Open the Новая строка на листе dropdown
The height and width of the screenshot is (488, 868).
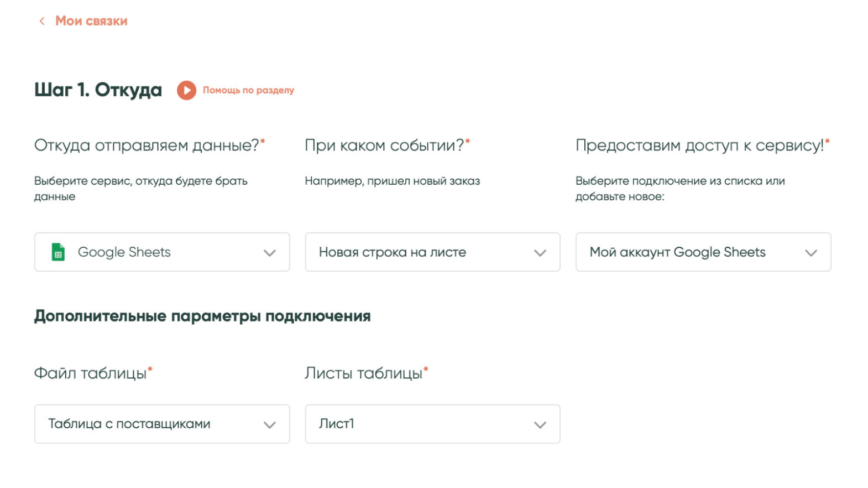click(420, 252)
